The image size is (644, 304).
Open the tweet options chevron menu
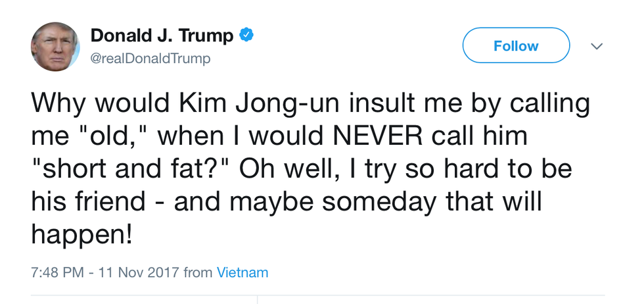pyautogui.click(x=597, y=46)
